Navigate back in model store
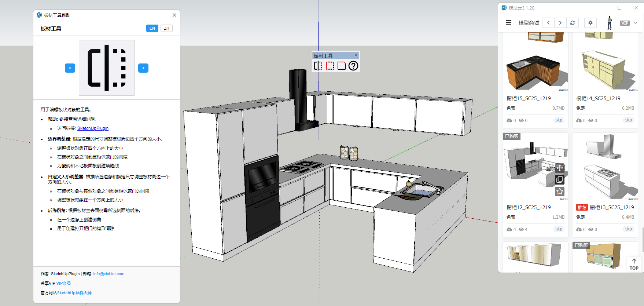Viewport: 644px width, 306px height. (x=548, y=23)
